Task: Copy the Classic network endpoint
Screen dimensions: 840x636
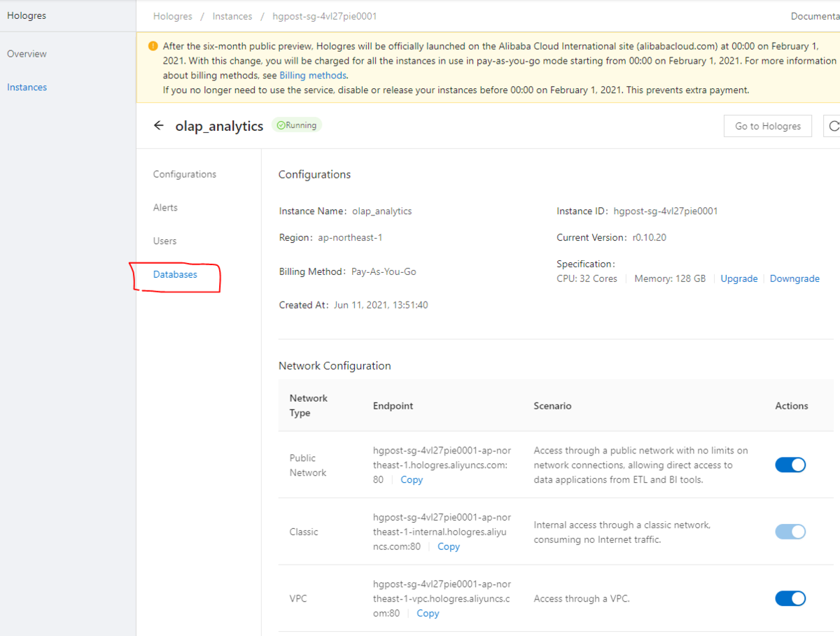Action: click(449, 546)
